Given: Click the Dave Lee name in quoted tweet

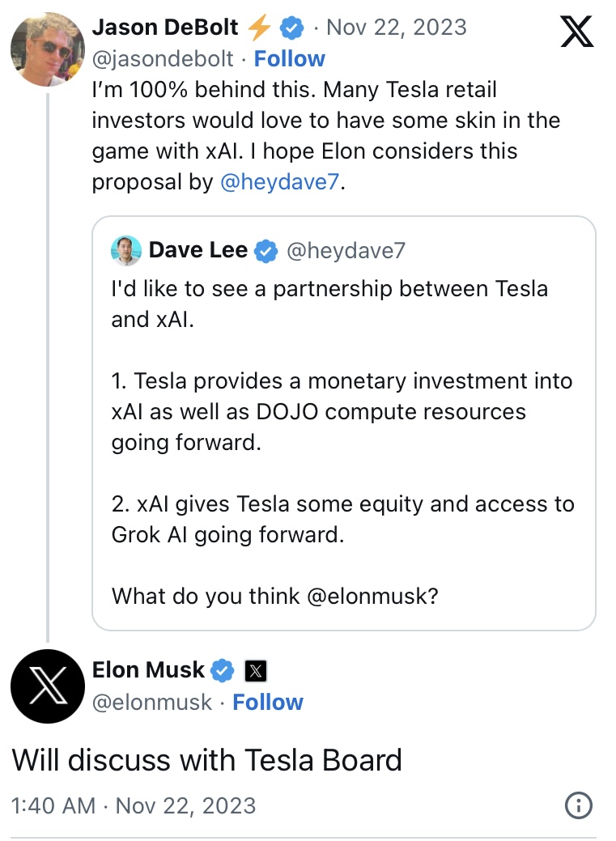Looking at the screenshot, I should [198, 251].
